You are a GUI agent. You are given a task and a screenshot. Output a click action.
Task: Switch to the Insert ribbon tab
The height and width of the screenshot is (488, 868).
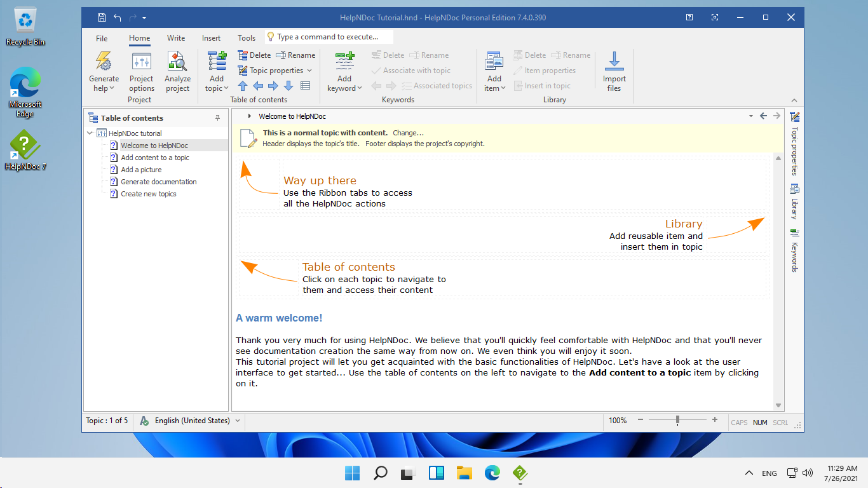click(x=211, y=38)
